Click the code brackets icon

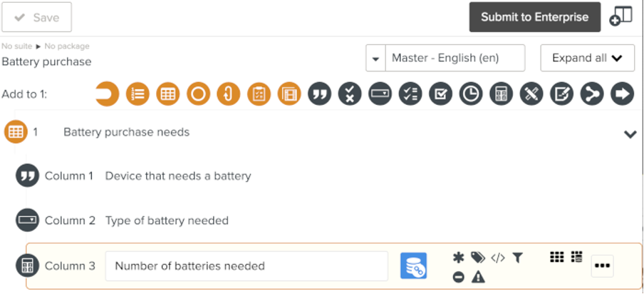[x=498, y=258]
